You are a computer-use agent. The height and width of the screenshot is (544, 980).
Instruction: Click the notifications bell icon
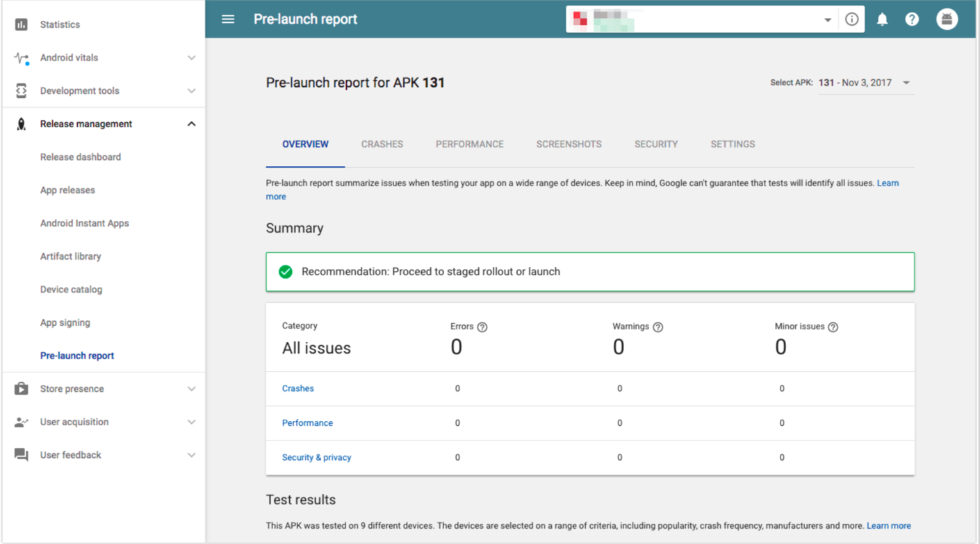[882, 19]
